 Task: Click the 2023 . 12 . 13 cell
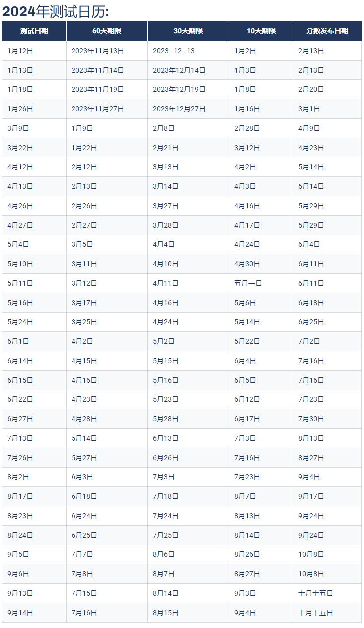(188, 51)
